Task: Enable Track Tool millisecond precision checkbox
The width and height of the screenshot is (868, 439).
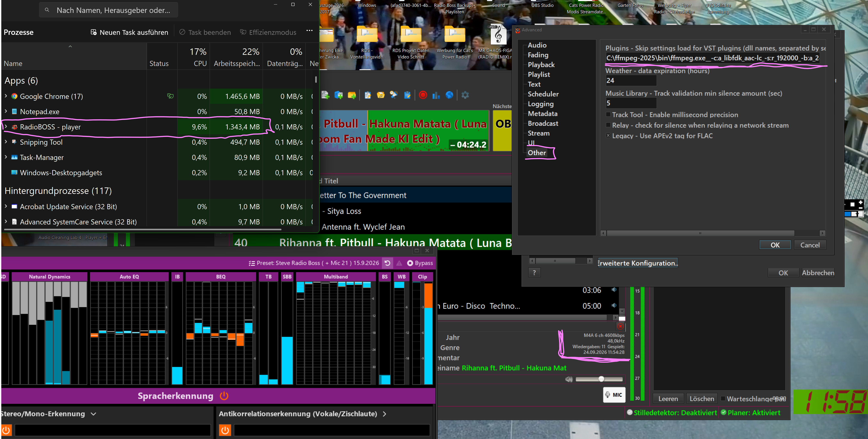Action: tap(608, 115)
